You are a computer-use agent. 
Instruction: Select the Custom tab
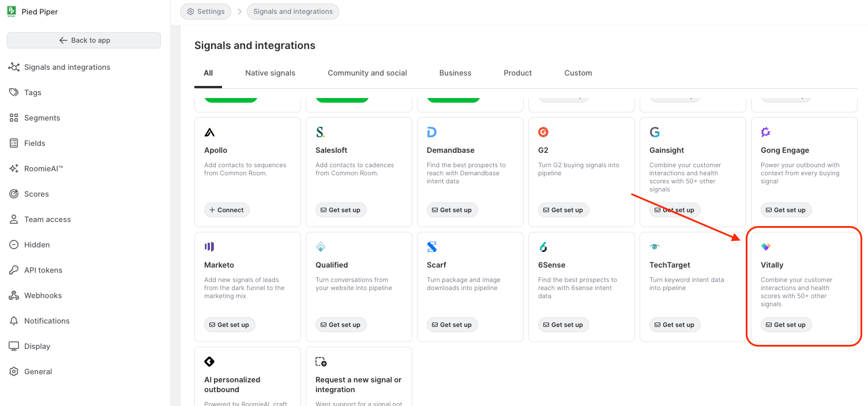578,73
